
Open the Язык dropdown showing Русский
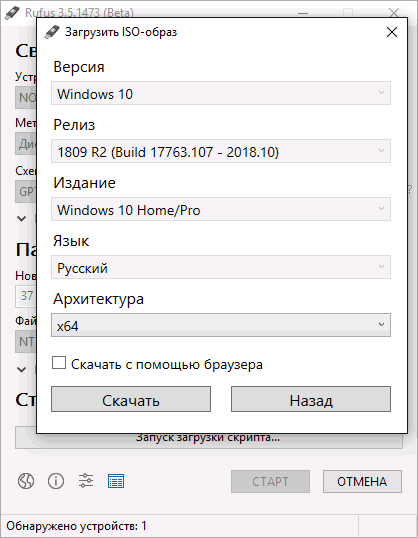pyautogui.click(x=221, y=267)
